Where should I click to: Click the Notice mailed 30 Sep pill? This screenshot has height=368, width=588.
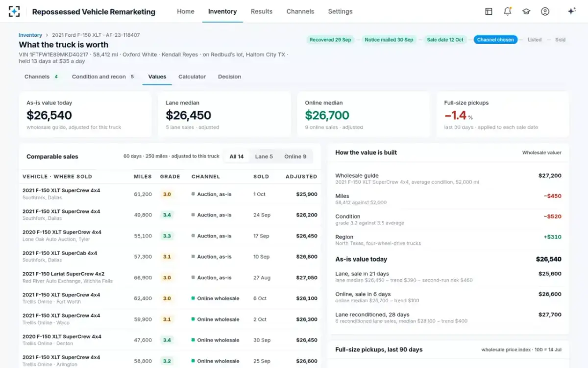tap(389, 40)
